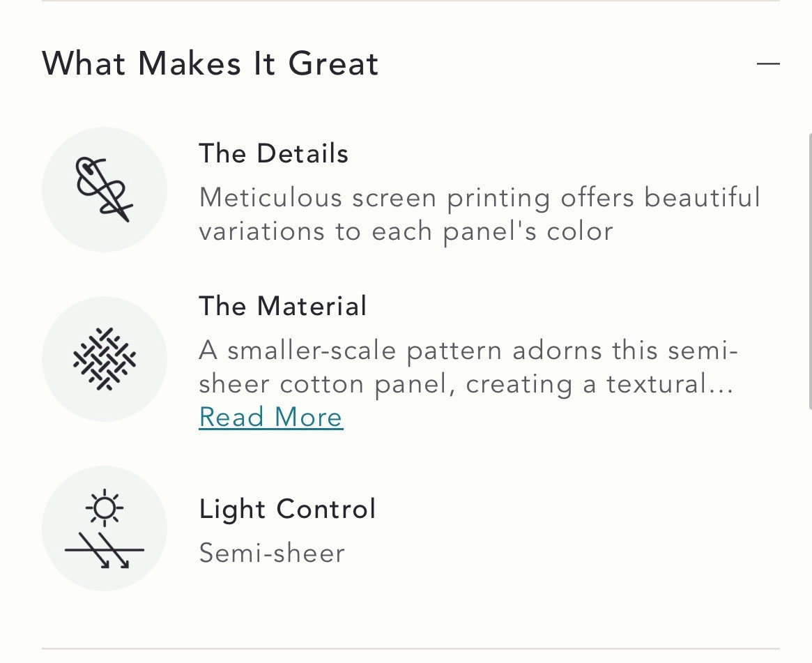This screenshot has width=812, height=663.
Task: Click the bottom divider line below Light Control
Action: coord(411,648)
